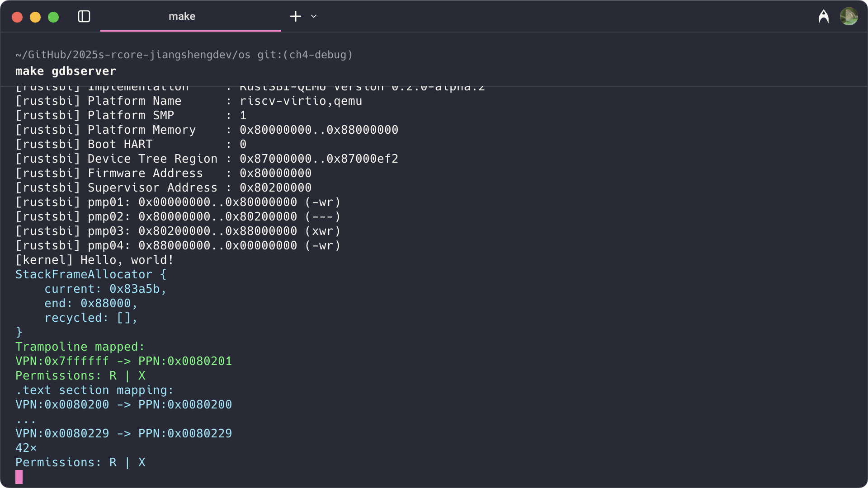The image size is (868, 488).
Task: Click the green fullscreen window button
Action: [53, 17]
